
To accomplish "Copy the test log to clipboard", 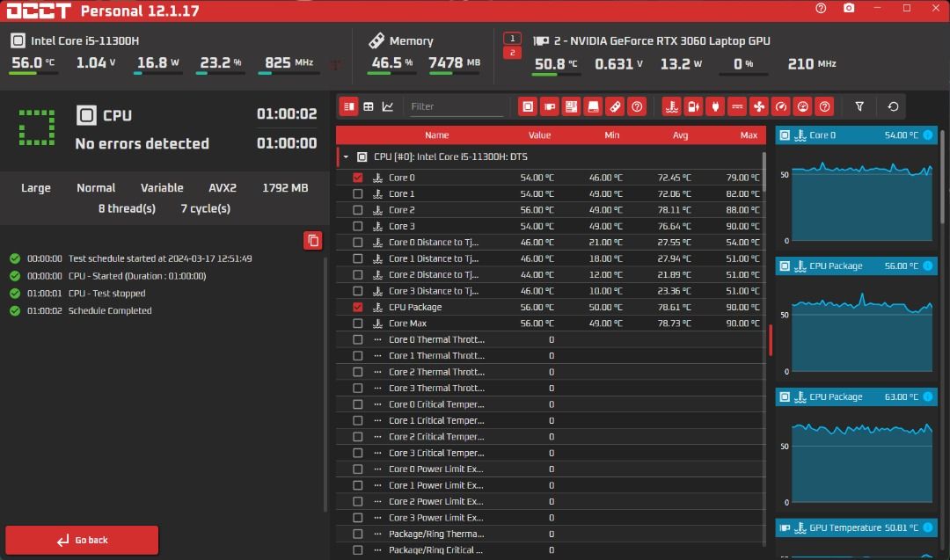I will pyautogui.click(x=312, y=240).
